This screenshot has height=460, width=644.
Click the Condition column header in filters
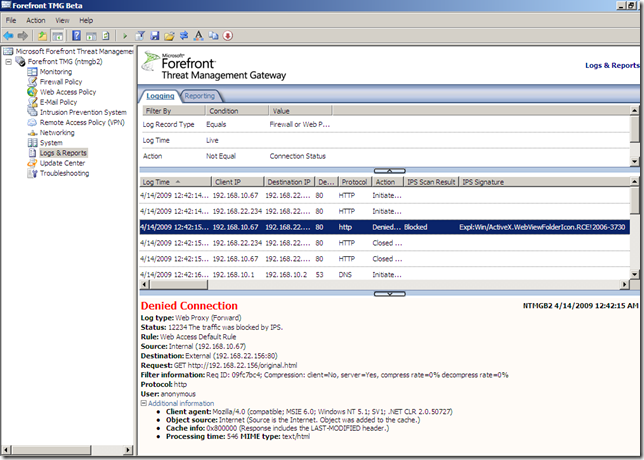click(x=237, y=110)
